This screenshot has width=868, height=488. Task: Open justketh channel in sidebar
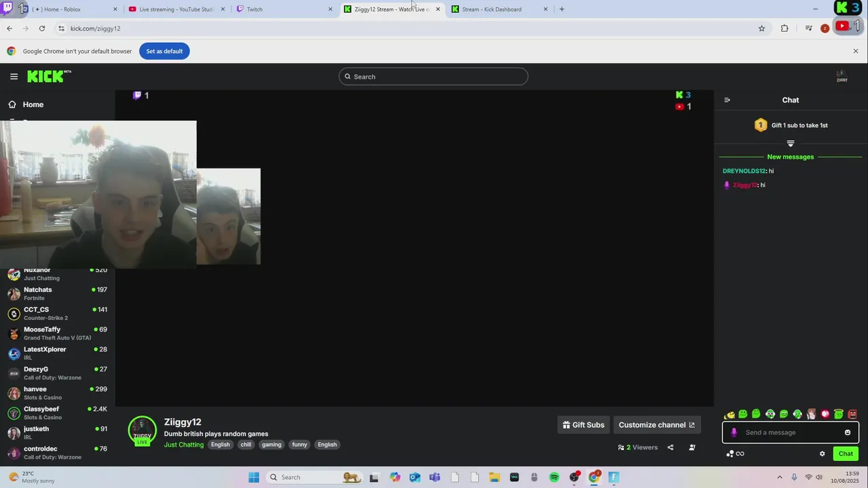(x=58, y=432)
